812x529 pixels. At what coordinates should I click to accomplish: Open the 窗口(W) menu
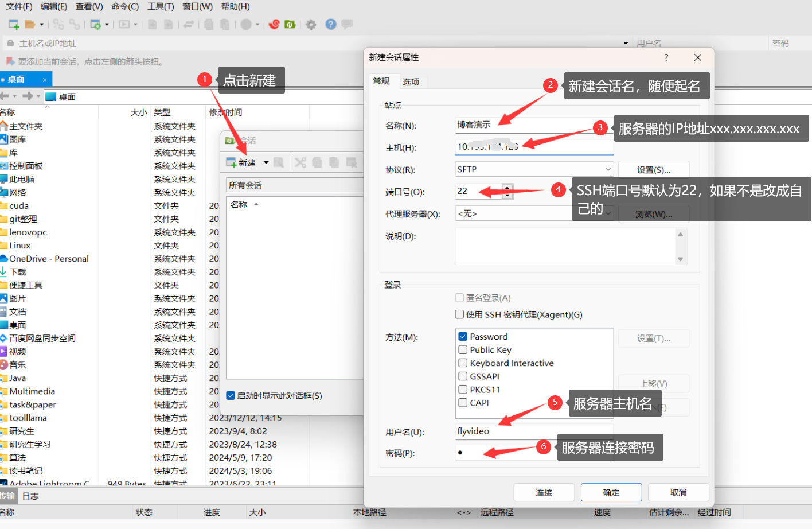pyautogui.click(x=197, y=6)
